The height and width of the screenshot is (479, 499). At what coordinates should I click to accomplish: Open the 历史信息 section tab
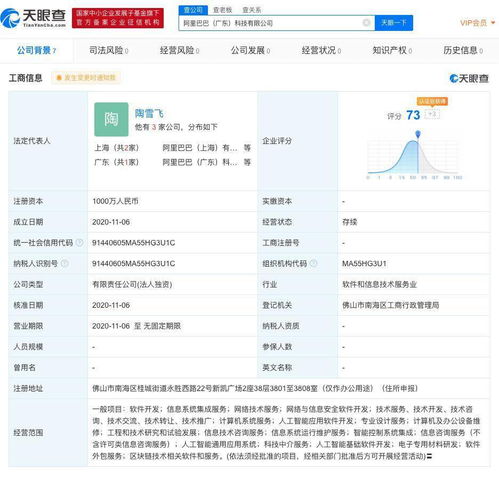463,51
